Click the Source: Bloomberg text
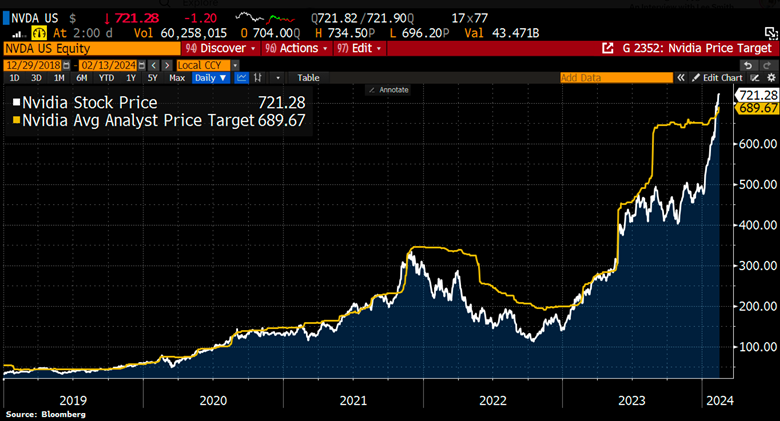 pos(46,415)
